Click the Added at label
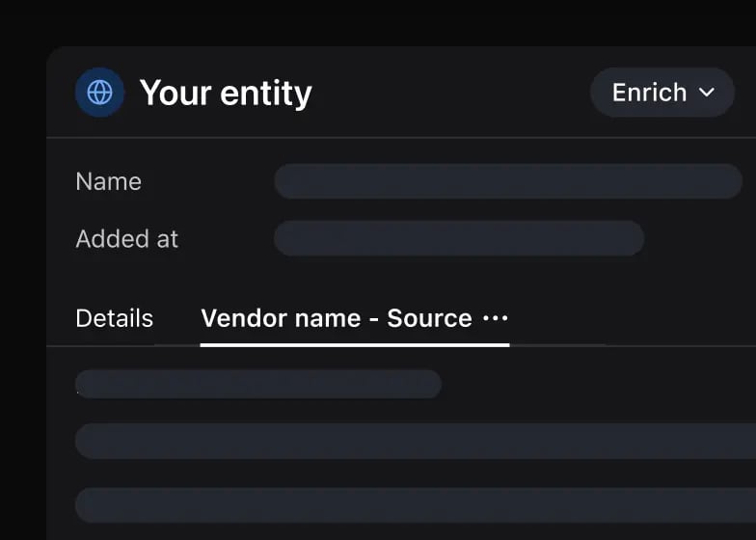 coord(126,239)
